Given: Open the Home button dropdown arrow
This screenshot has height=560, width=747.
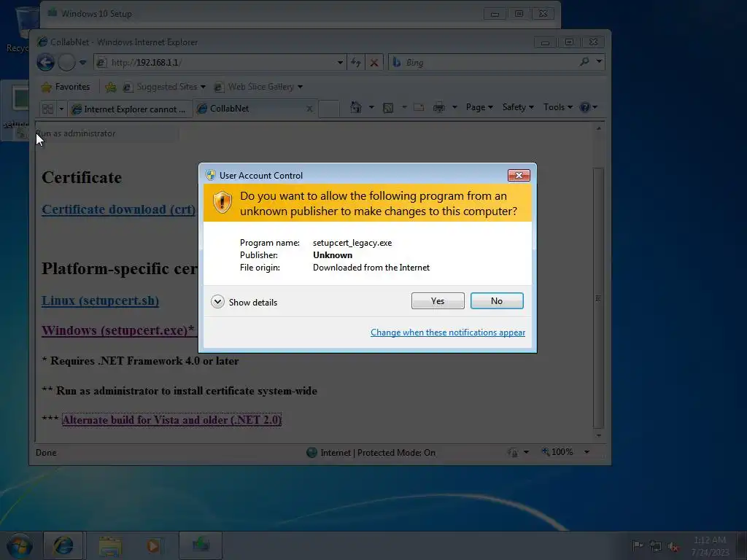Looking at the screenshot, I should pos(371,107).
